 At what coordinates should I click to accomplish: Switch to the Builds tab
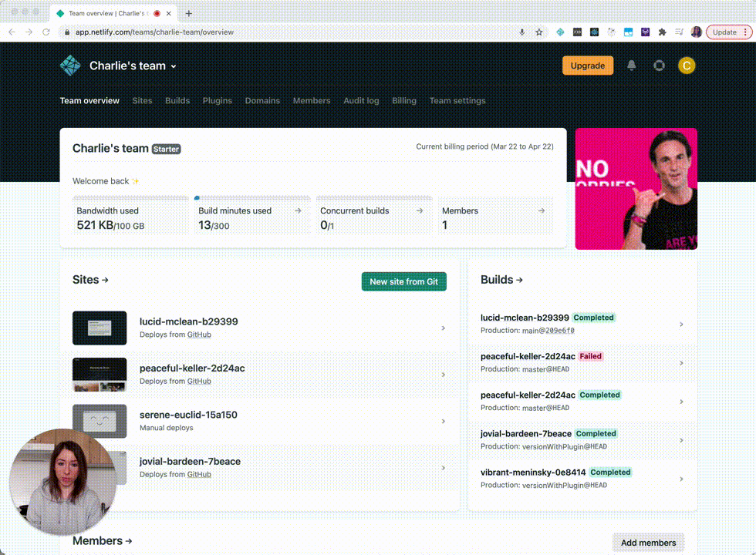pyautogui.click(x=177, y=101)
